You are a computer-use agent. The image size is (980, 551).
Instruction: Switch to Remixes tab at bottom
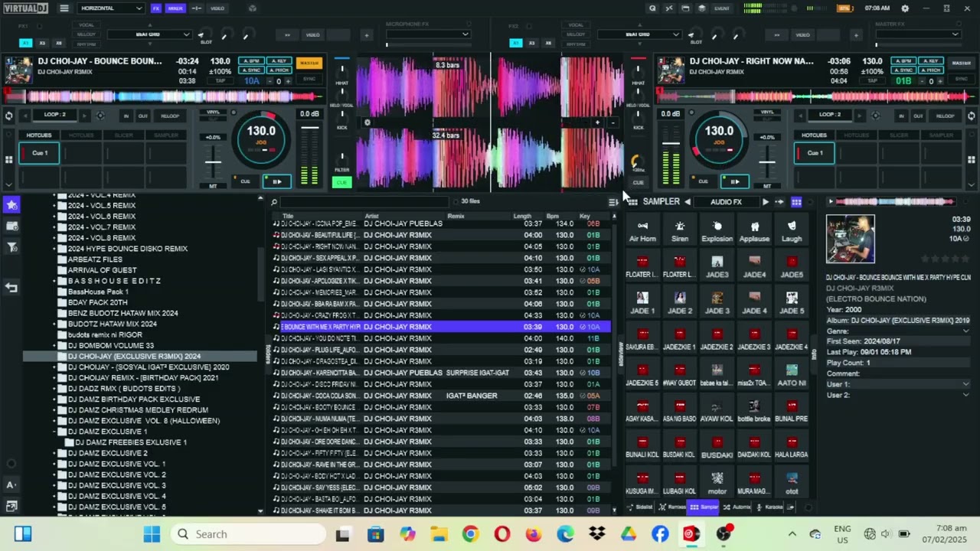pos(672,507)
